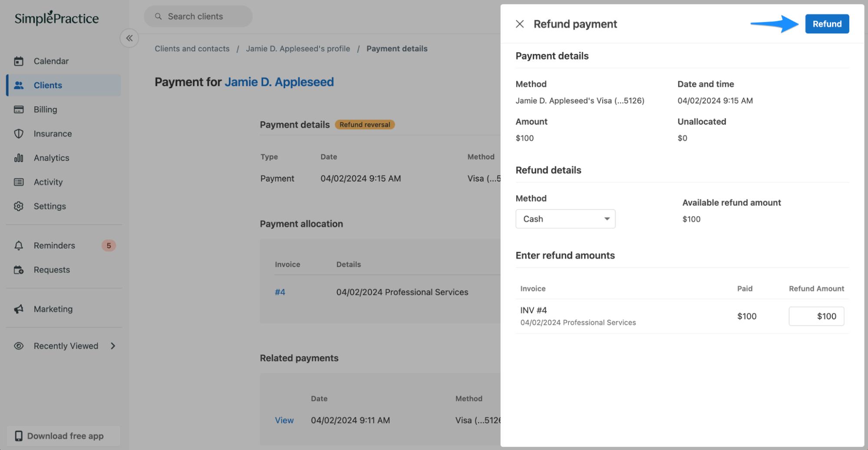Image resolution: width=868 pixels, height=450 pixels.
Task: Collapse the sidebar with double-chevron button
Action: [129, 38]
